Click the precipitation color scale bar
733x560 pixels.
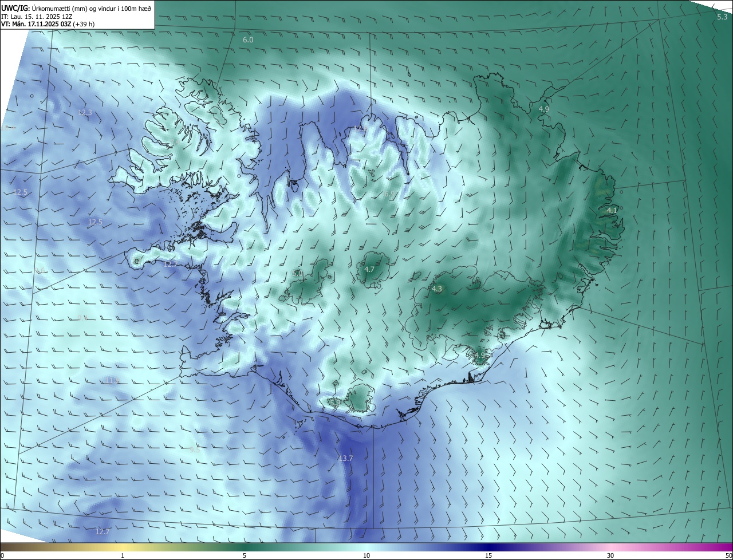366,547
